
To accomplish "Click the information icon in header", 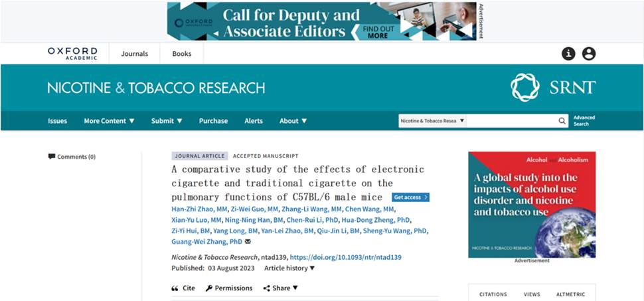I will (568, 54).
